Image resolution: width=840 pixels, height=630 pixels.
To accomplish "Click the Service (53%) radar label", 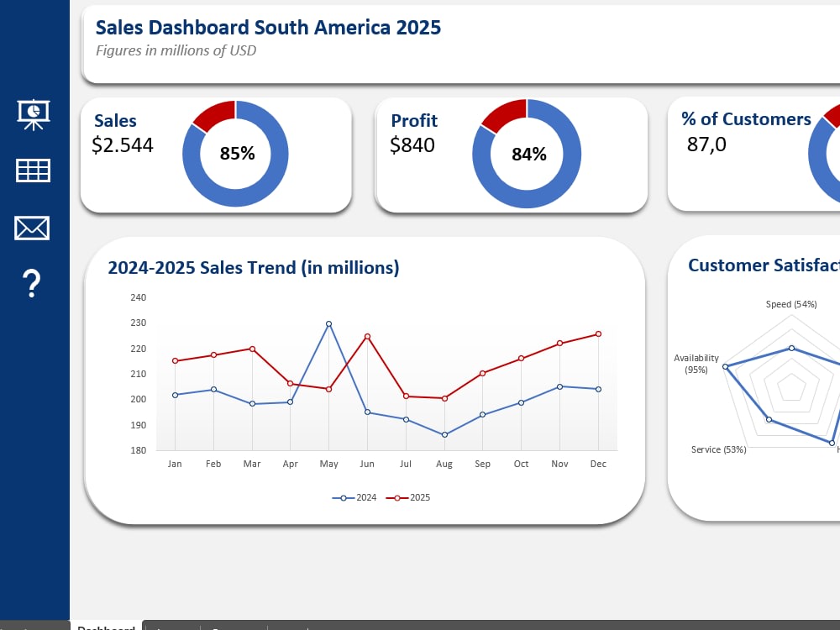I will (x=718, y=449).
